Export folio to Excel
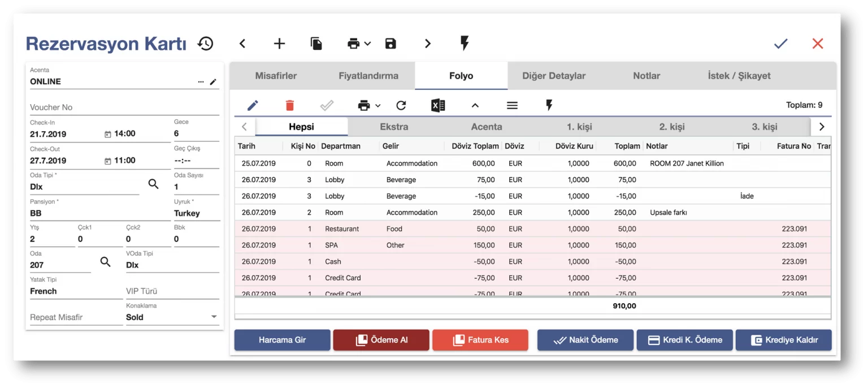This screenshot has height=388, width=868. tap(438, 105)
